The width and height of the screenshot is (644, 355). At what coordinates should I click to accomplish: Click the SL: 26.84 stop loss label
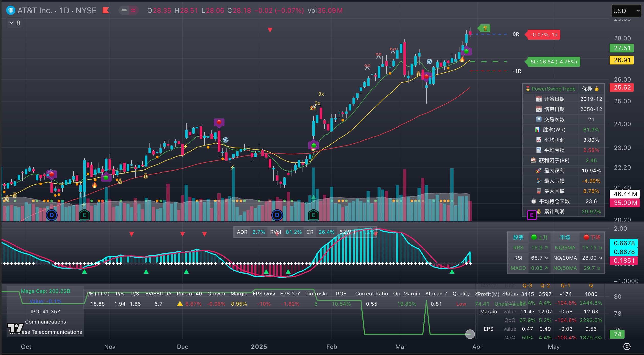[553, 62]
